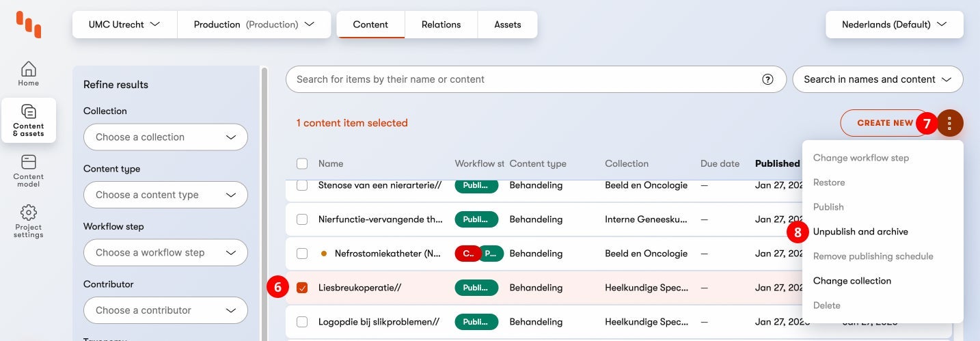Click the Kontent.ai logo icon
The height and width of the screenshot is (341, 980).
29,24
